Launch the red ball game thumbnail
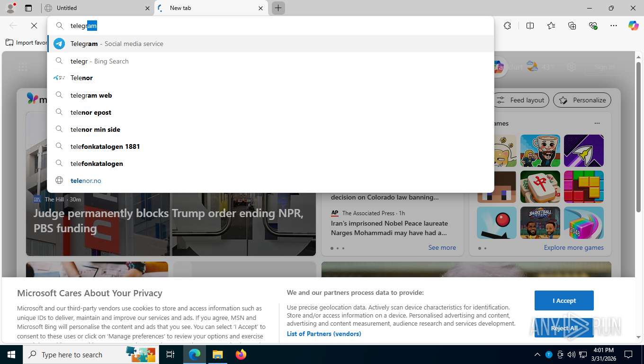 497,223
